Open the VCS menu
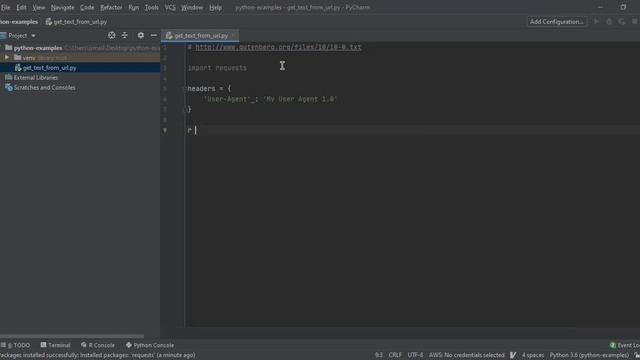This screenshot has width=640, height=360. point(170,7)
